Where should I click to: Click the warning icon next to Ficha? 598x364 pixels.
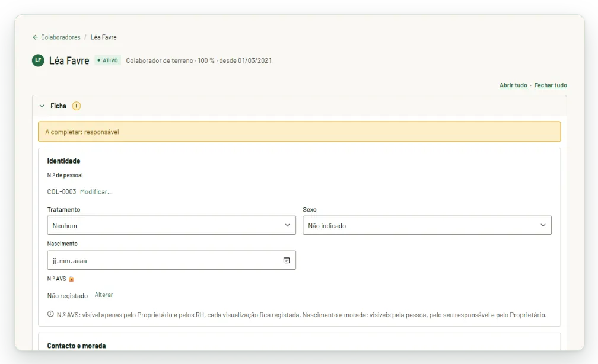(x=77, y=106)
